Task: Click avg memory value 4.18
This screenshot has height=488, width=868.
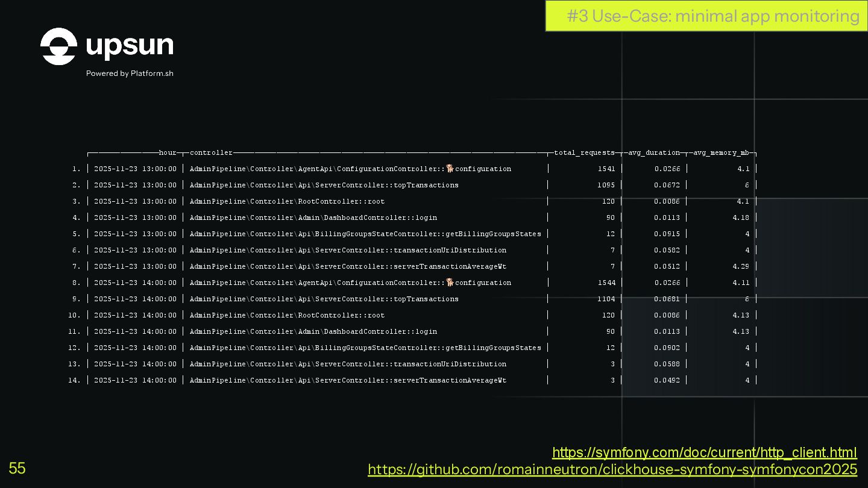Action: point(741,217)
